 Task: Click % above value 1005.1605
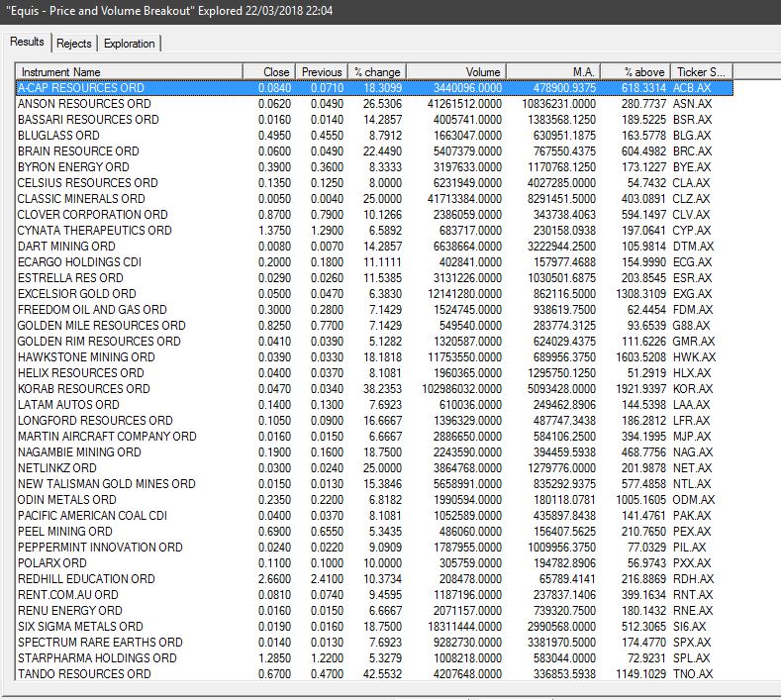tap(641, 500)
